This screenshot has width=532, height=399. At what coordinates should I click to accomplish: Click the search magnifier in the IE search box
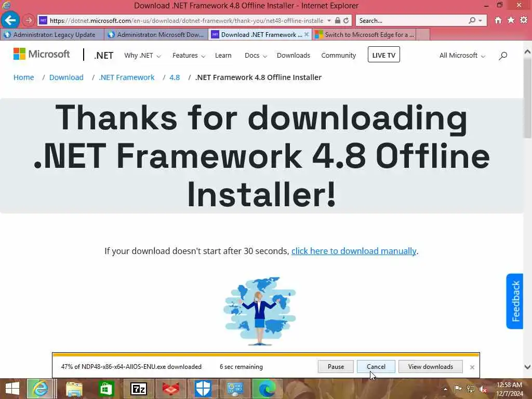[x=472, y=20]
